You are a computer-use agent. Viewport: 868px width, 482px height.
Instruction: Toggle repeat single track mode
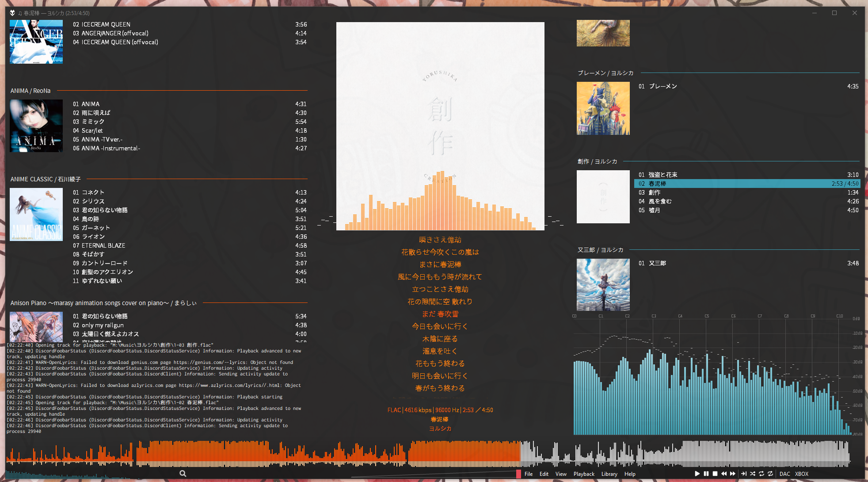(x=770, y=474)
